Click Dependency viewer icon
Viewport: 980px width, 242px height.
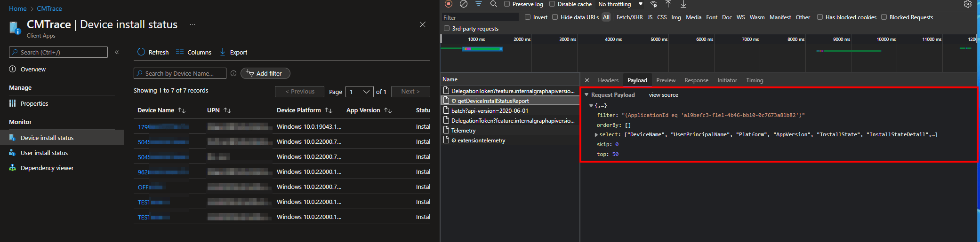pyautogui.click(x=13, y=168)
